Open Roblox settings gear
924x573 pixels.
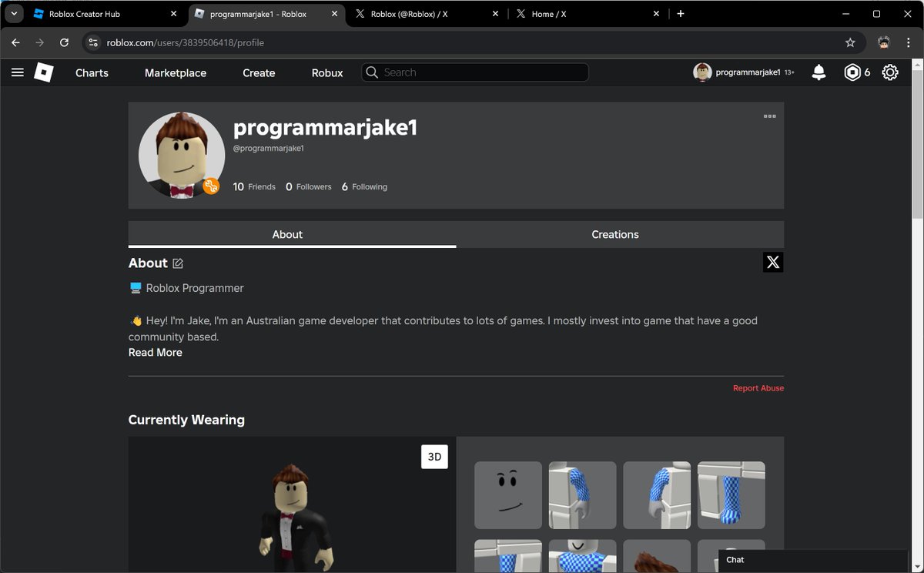pos(889,72)
